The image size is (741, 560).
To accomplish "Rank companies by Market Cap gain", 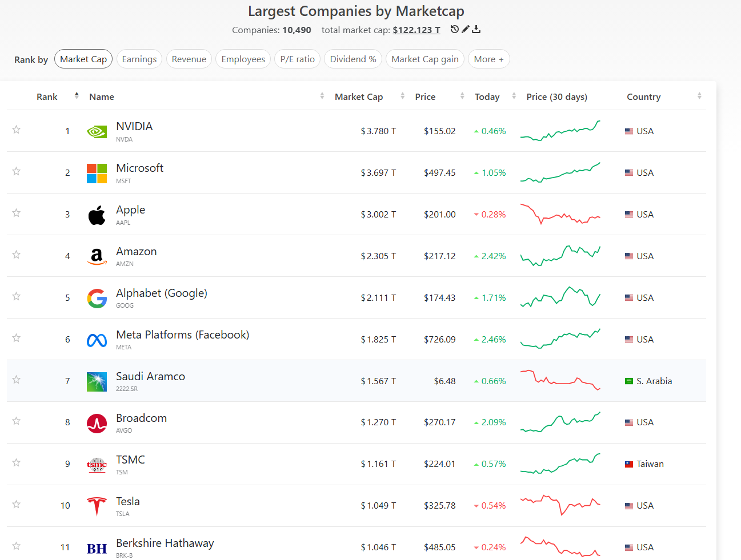I will click(425, 59).
